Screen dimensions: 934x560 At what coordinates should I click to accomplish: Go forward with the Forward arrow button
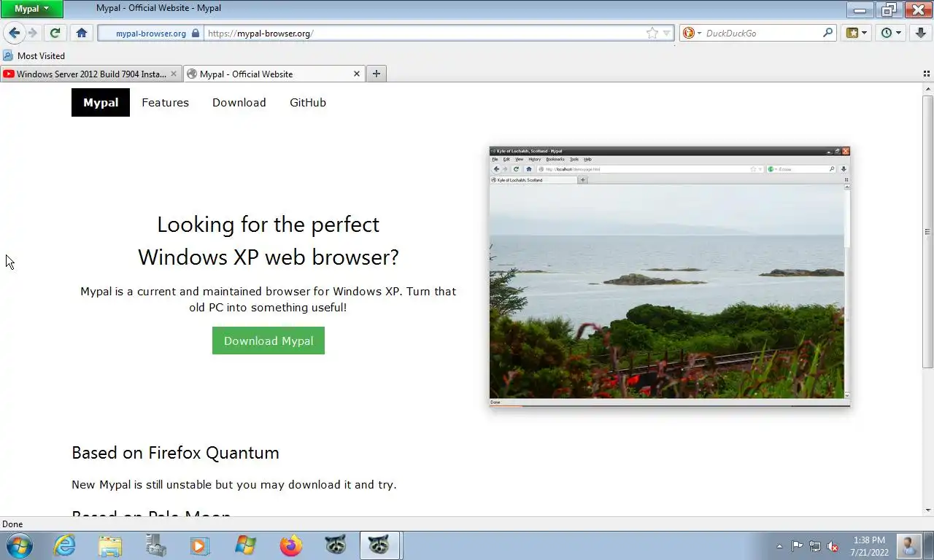pyautogui.click(x=33, y=33)
